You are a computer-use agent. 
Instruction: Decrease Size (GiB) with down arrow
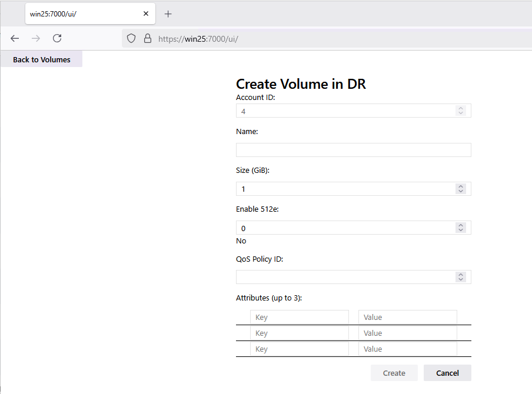(x=461, y=191)
